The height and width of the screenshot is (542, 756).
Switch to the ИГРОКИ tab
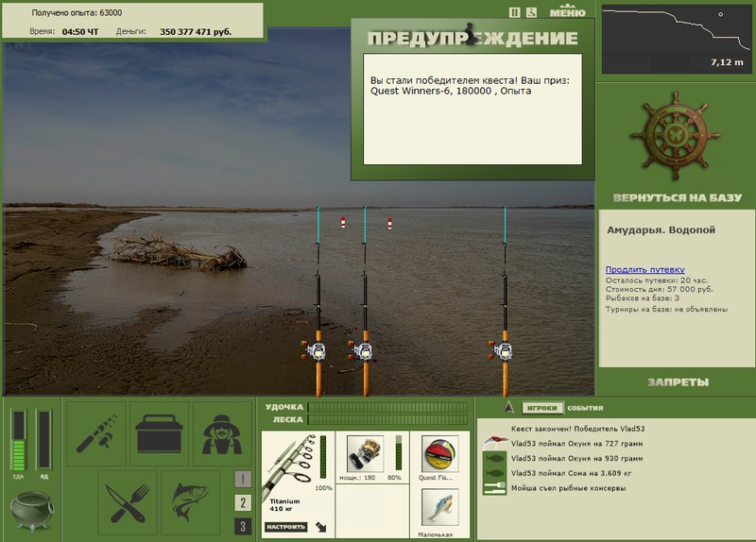tap(542, 408)
